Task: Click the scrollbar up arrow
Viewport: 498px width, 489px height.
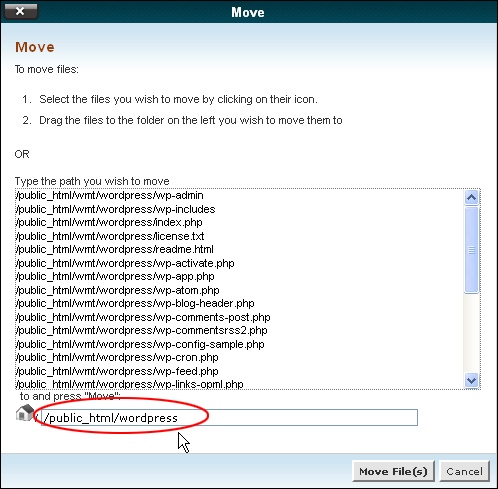Action: [471, 197]
